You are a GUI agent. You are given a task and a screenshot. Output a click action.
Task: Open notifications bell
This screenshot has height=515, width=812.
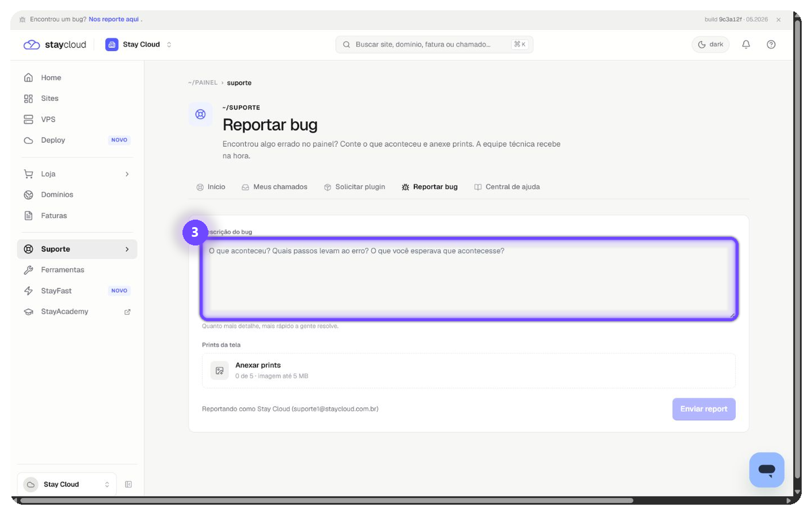click(x=746, y=45)
